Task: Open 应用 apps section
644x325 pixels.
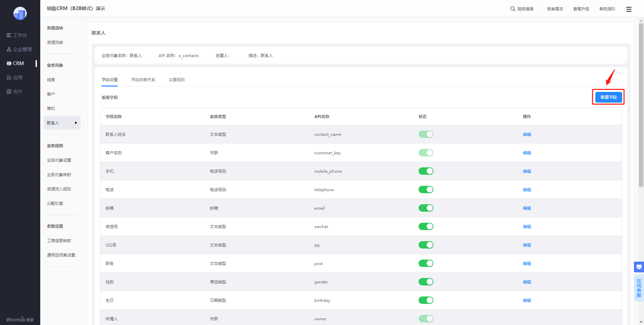Action: [14, 77]
